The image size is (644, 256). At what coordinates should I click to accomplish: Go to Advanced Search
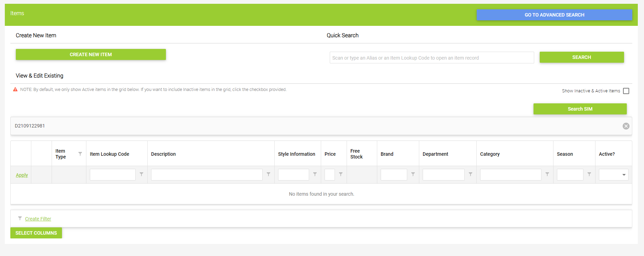(554, 15)
